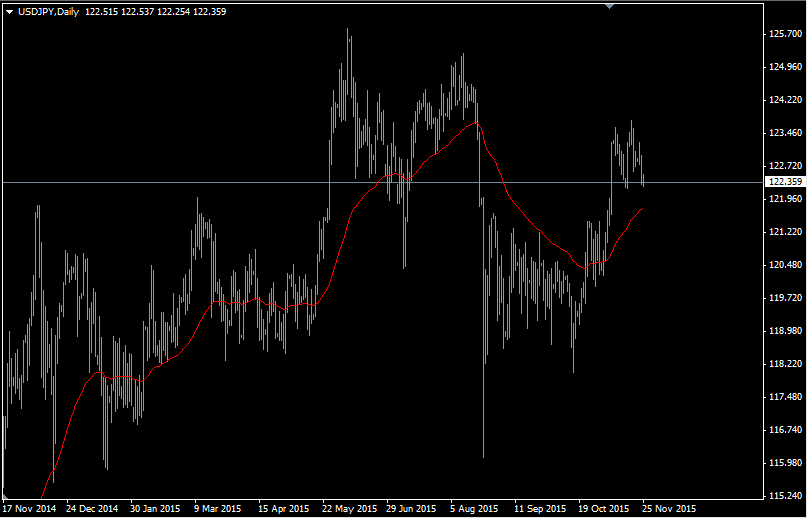Click the 124.960 price scale label
Viewport: 807px width, 518px height.
point(784,66)
